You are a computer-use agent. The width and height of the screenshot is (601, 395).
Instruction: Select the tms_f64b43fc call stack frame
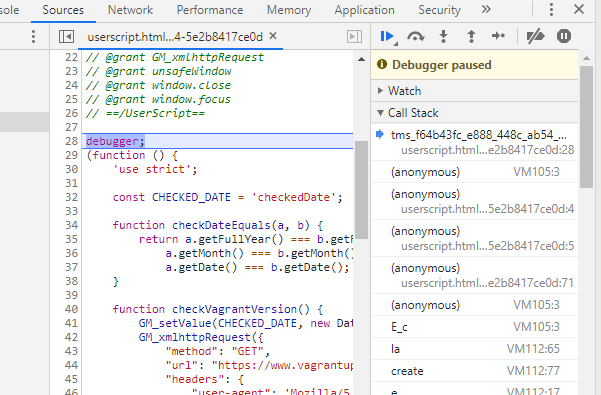(475, 142)
